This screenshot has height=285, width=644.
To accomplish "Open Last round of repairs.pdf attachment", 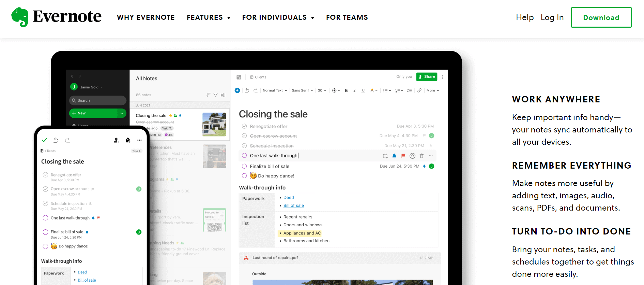I will (x=340, y=258).
